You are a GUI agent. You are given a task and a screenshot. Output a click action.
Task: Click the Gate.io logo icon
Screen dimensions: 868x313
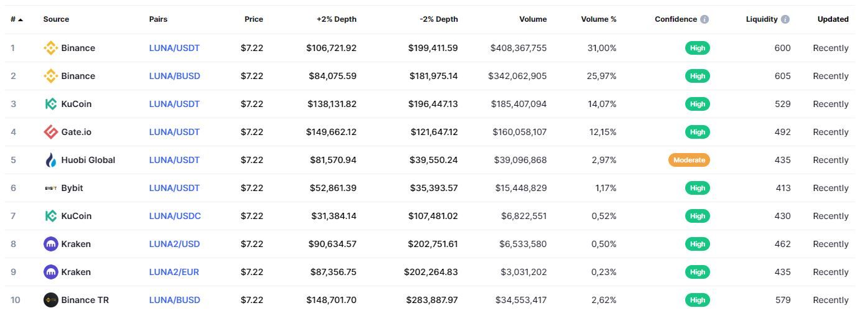[x=50, y=132]
